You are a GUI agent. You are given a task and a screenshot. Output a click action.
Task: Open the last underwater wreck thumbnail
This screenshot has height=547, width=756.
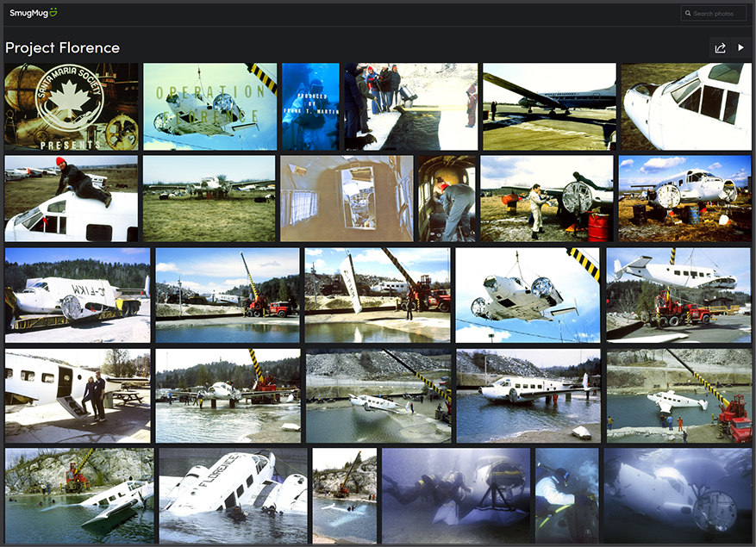tap(677, 494)
